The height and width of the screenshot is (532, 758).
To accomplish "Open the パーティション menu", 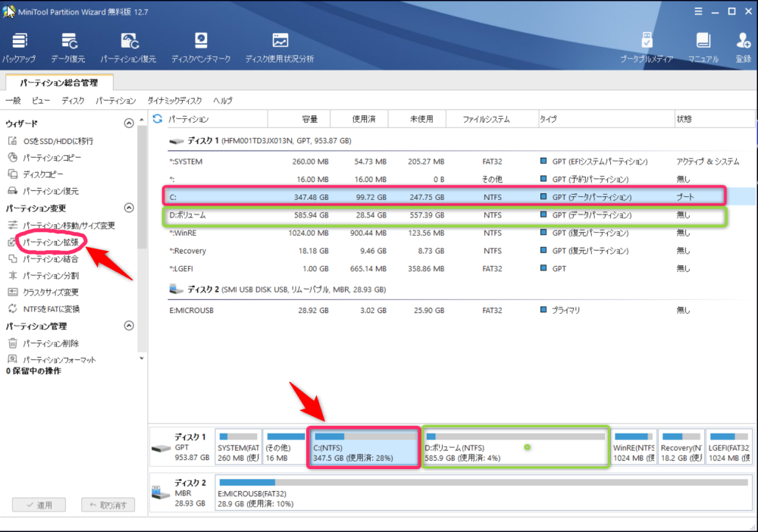I will (x=115, y=101).
